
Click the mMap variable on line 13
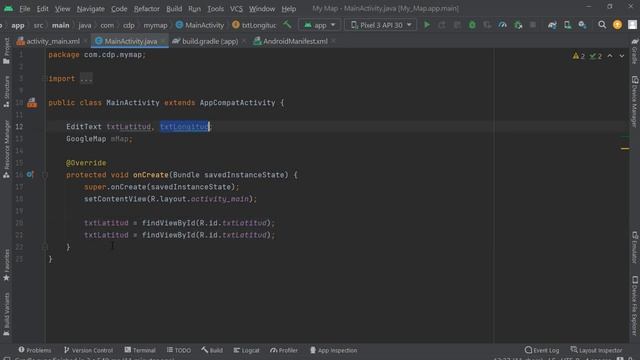point(120,139)
